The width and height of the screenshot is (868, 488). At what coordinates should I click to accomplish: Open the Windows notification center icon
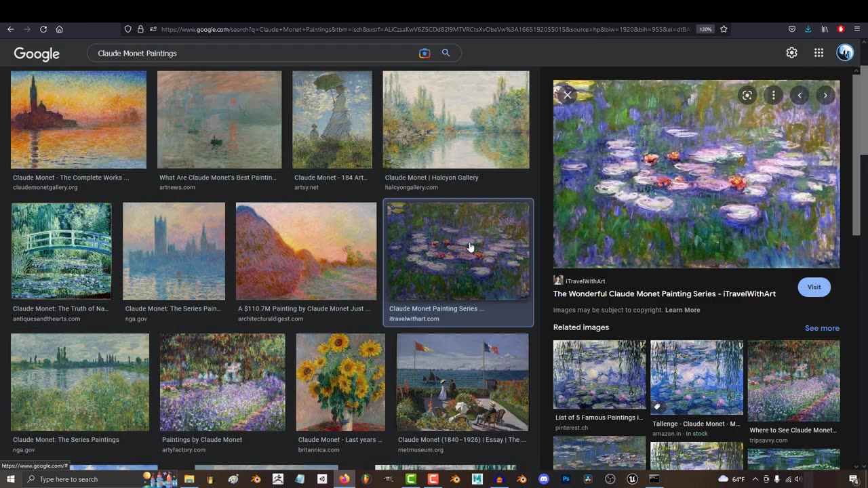853,479
